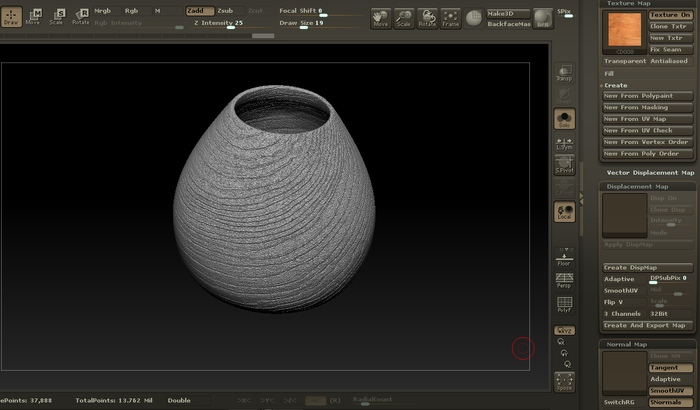Click New From Vertex Order

tap(648, 142)
